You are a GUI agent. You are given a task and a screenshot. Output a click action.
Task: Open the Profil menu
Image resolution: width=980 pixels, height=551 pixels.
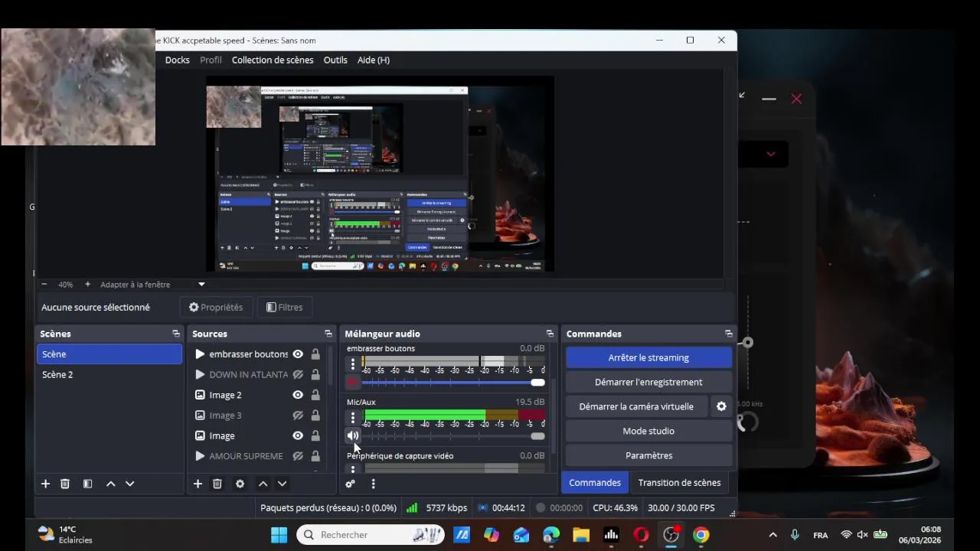211,60
